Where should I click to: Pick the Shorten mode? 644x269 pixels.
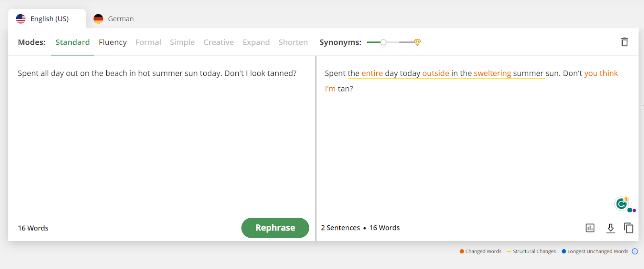tap(293, 42)
